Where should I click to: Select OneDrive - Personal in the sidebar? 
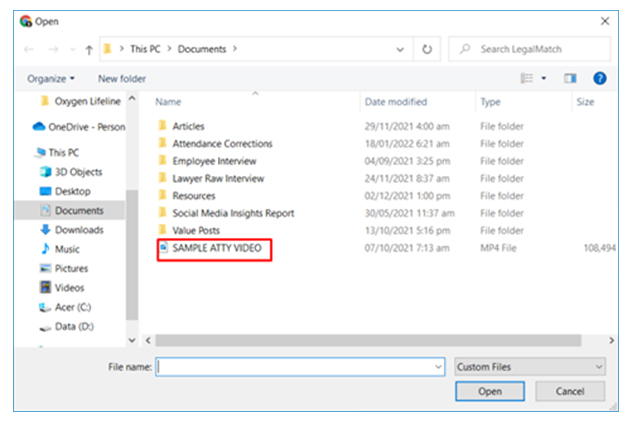click(79, 127)
